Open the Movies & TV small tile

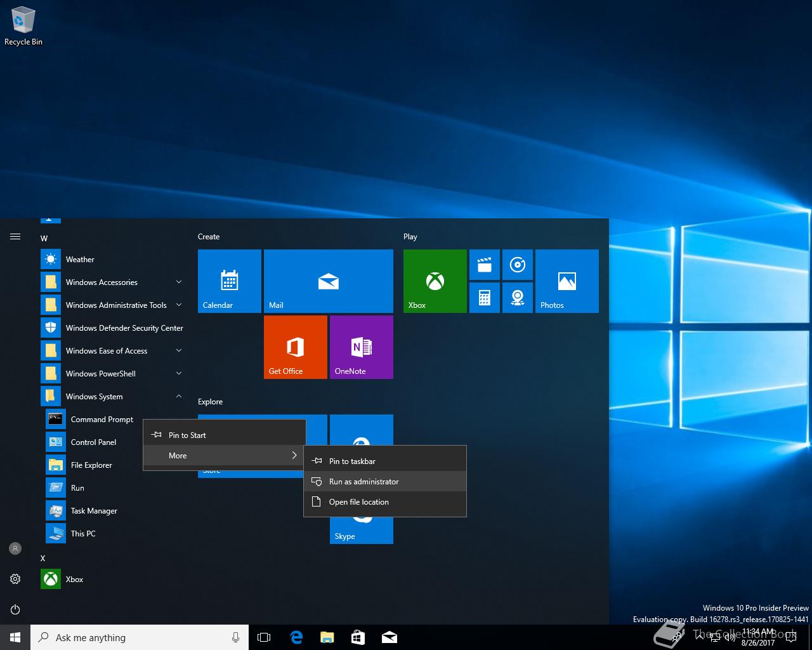point(485,265)
